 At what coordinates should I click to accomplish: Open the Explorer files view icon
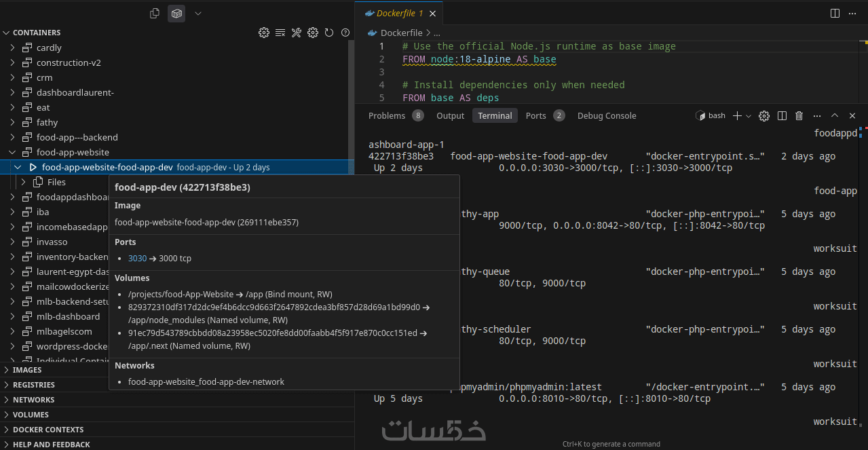(155, 13)
